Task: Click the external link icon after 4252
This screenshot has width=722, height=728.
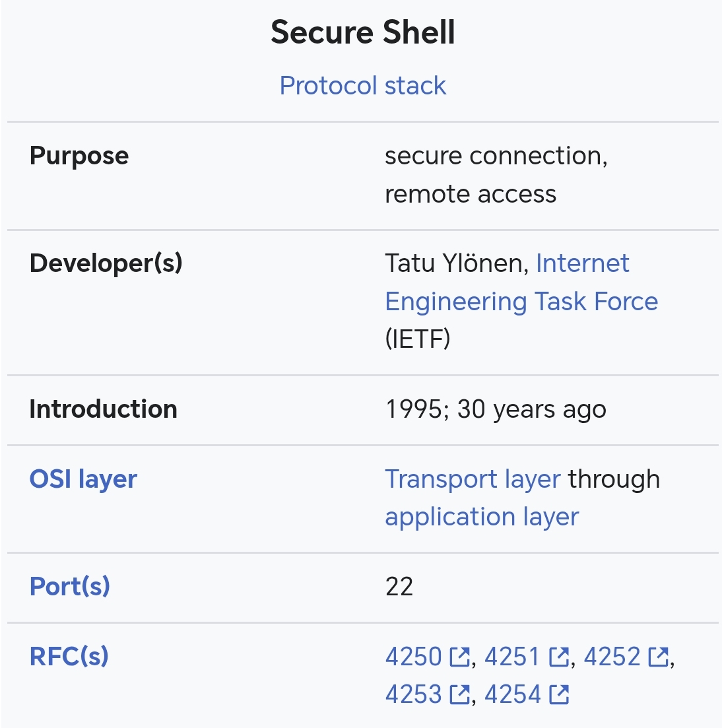Action: [x=658, y=657]
